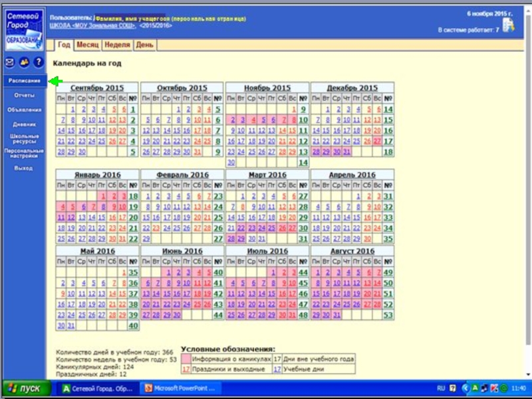Screen dimensions: 532x399
Task: Open the Сентябрь 2015 month link
Action: 97,88
